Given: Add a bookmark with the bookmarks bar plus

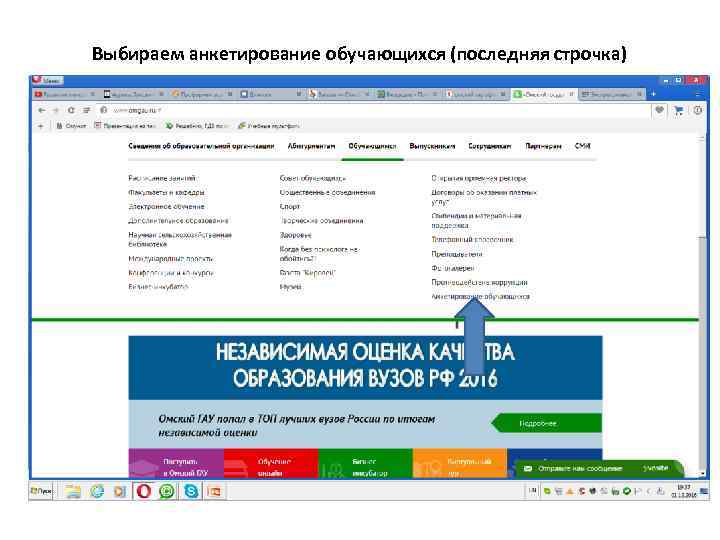Looking at the screenshot, I should [x=40, y=126].
